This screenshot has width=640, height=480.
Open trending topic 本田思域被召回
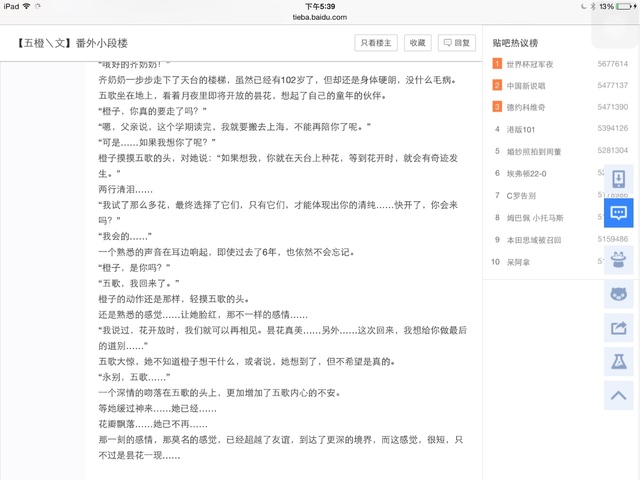(533, 240)
